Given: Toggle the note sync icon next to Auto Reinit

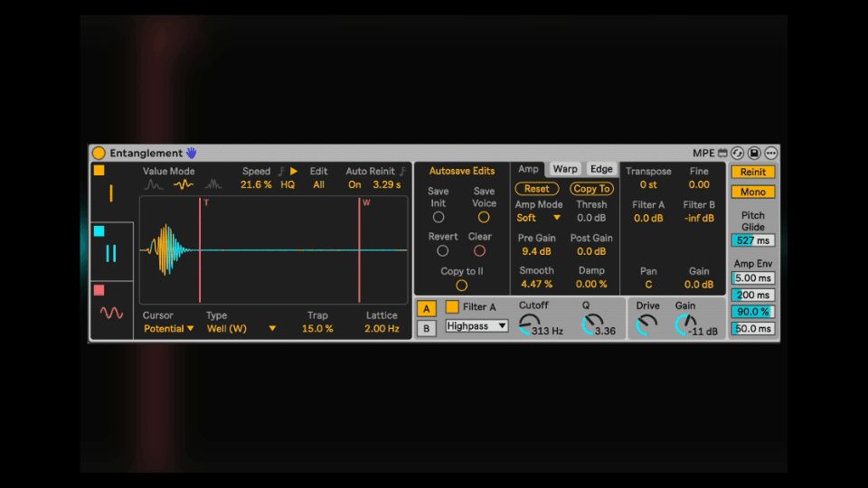Looking at the screenshot, I should [402, 172].
